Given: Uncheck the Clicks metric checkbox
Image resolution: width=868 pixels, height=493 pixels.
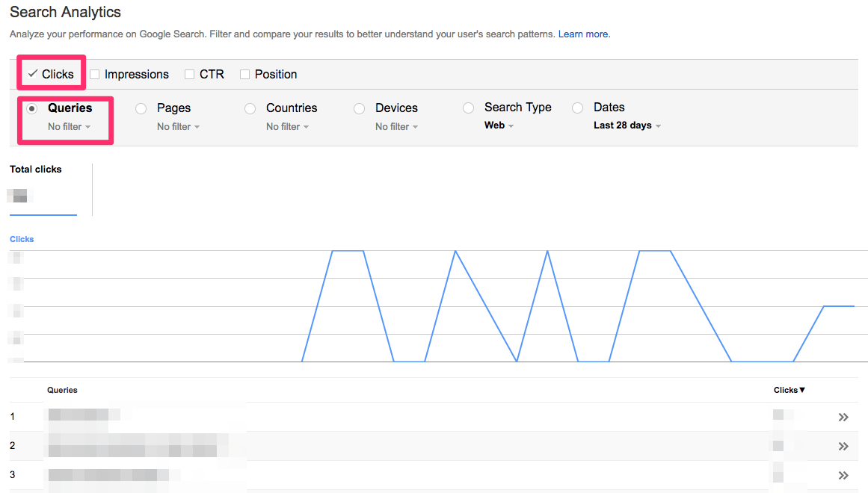Looking at the screenshot, I should pyautogui.click(x=33, y=74).
